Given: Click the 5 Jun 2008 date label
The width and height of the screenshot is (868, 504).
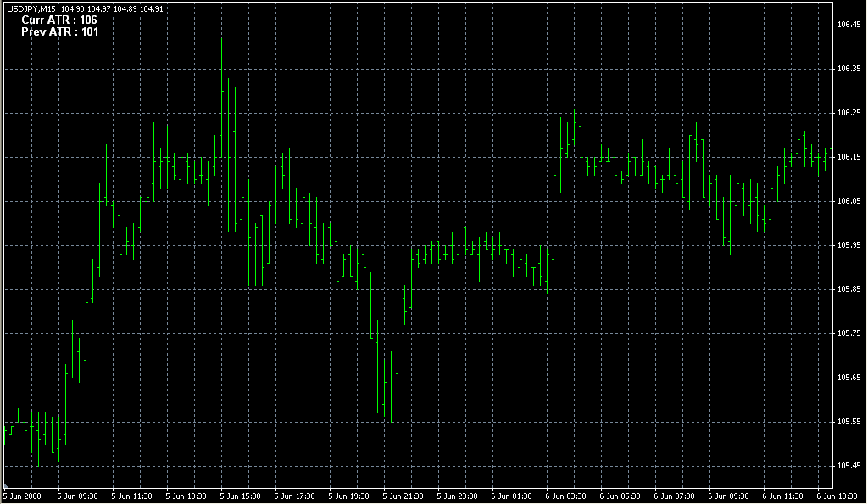Looking at the screenshot, I should click(23, 496).
